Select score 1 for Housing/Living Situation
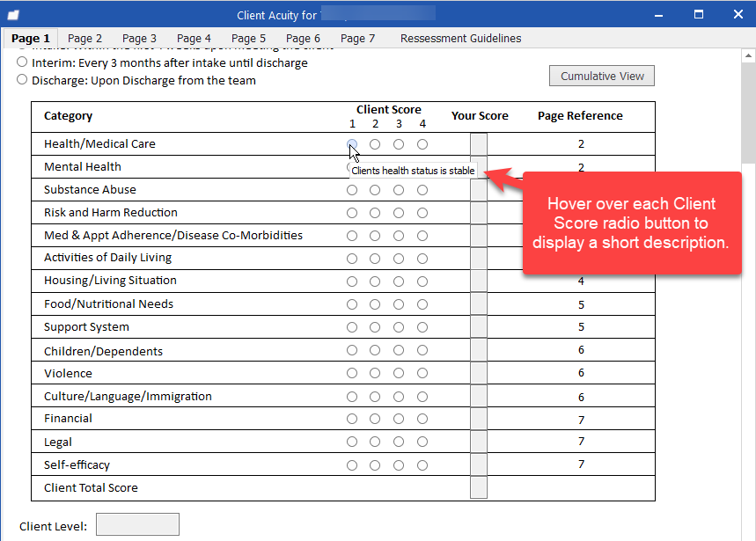 (x=352, y=281)
